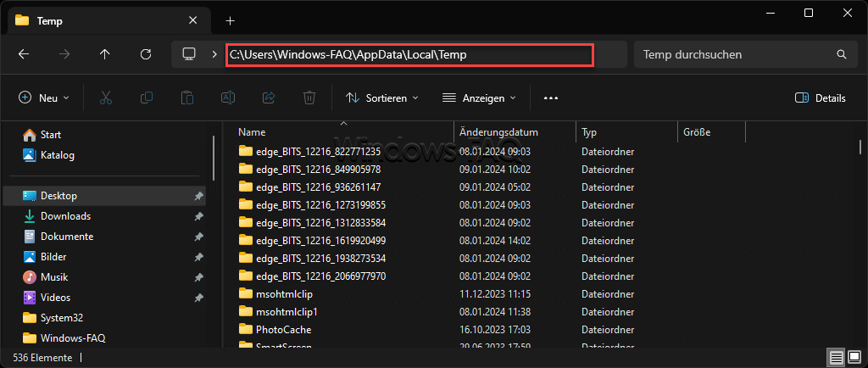Open the Anzeigen view dropdown
The image size is (868, 368).
click(x=479, y=98)
